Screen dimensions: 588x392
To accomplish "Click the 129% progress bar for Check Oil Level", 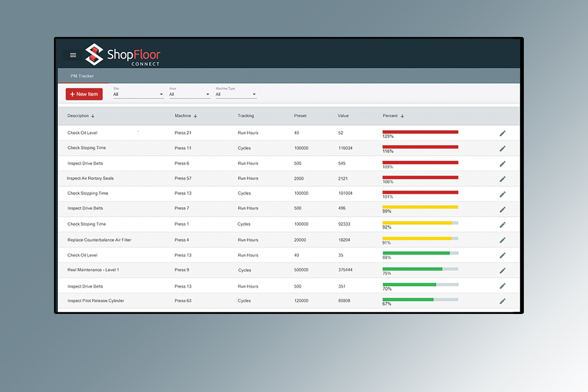I will tap(420, 132).
